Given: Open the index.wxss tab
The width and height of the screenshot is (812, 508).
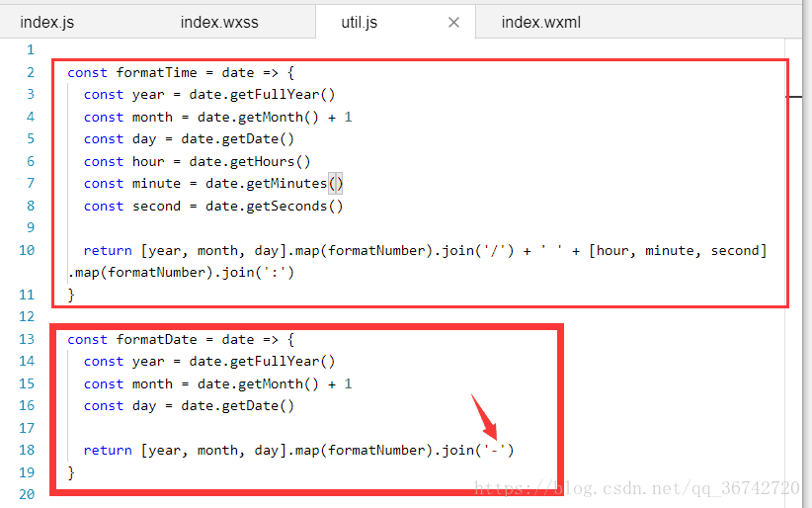Looking at the screenshot, I should pos(219,23).
